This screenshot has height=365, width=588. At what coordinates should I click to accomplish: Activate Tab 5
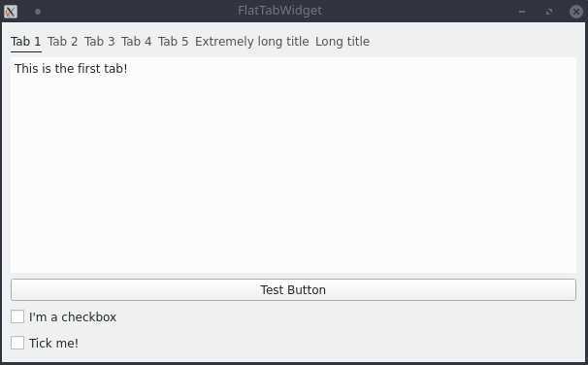[x=173, y=42]
